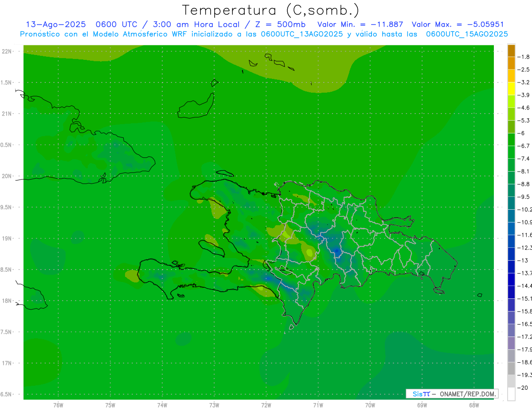This screenshot has height=411, width=532.
Task: Click color bar value "-6.7"
Action: tap(524, 146)
